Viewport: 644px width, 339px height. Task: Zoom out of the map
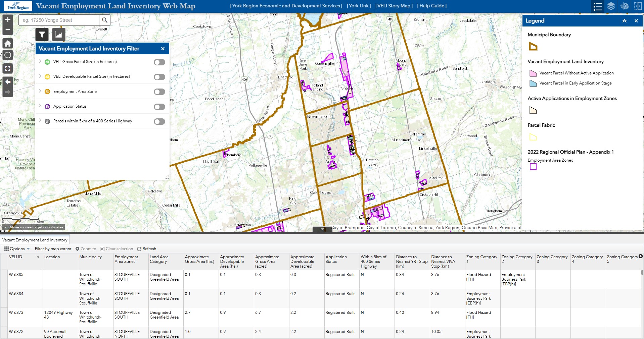(x=8, y=30)
